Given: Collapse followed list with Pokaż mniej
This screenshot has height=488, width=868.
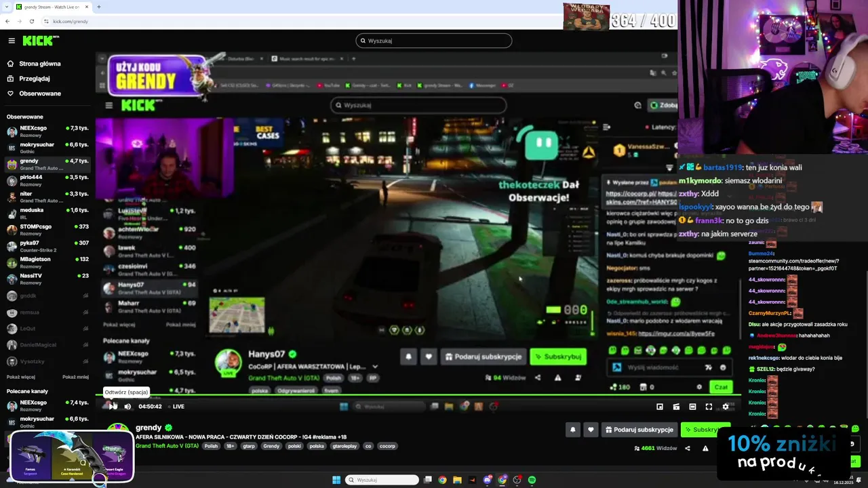Looking at the screenshot, I should (x=75, y=377).
